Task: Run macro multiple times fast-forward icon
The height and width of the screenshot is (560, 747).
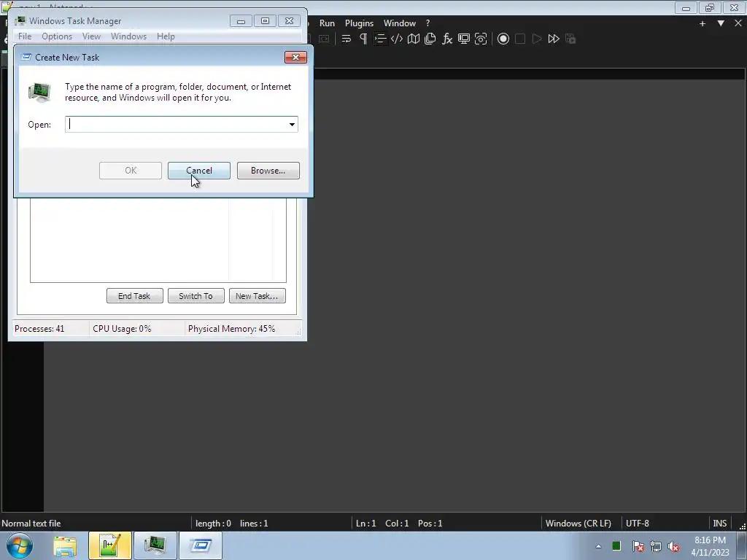Action: coord(554,39)
